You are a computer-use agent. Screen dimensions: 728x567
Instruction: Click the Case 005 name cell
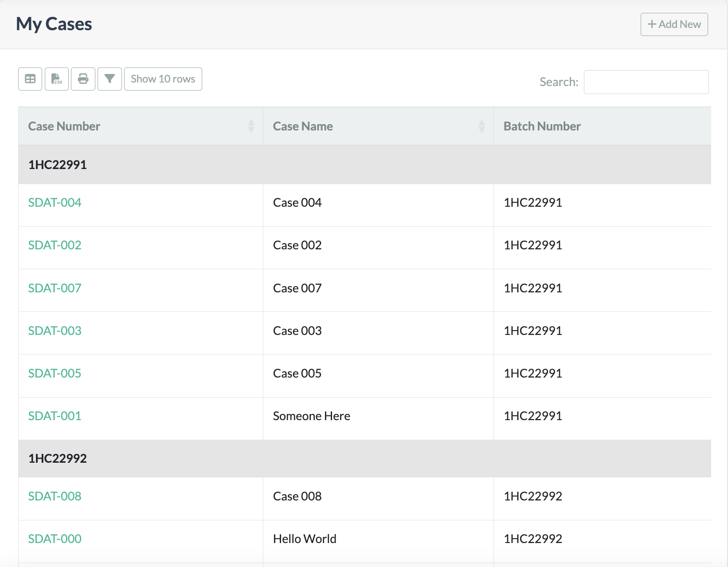coord(378,376)
